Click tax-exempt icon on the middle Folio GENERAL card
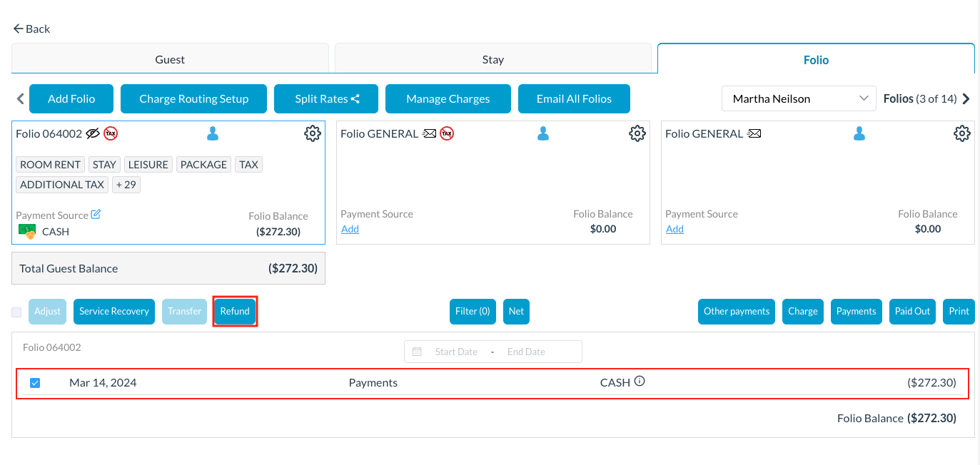 447,133
